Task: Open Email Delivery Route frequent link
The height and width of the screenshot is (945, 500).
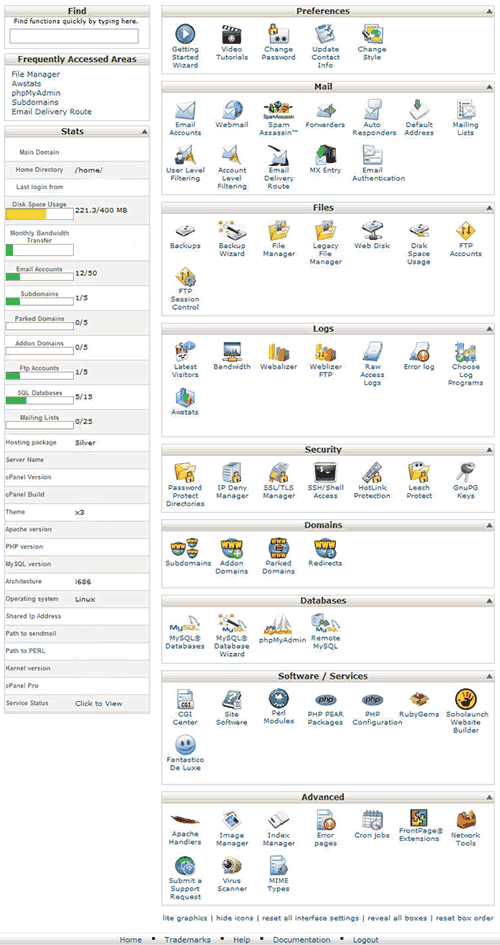Action: coord(52,111)
